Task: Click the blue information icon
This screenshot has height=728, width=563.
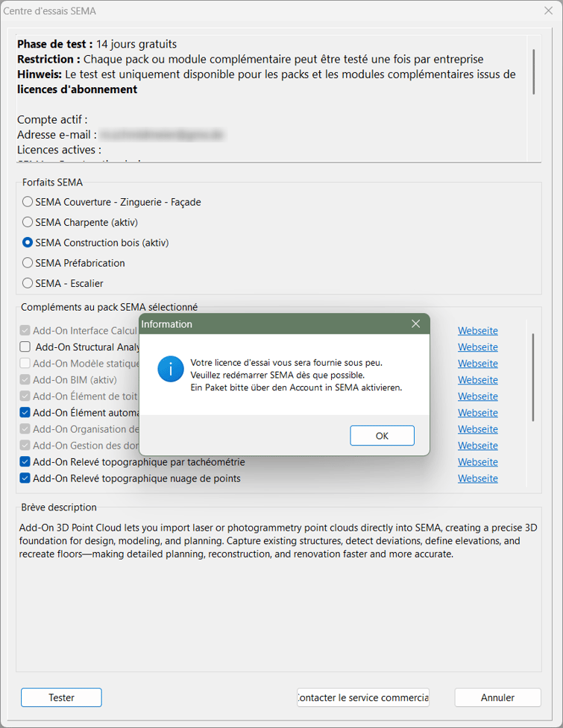Action: 171,369
